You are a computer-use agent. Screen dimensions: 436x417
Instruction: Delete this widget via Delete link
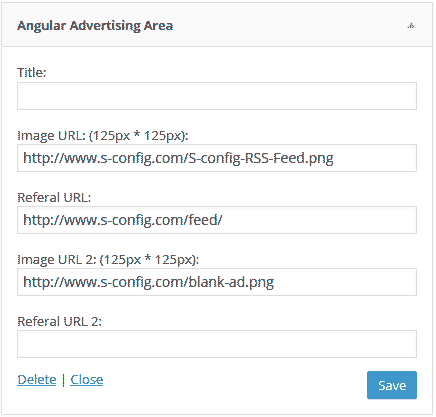pos(37,380)
